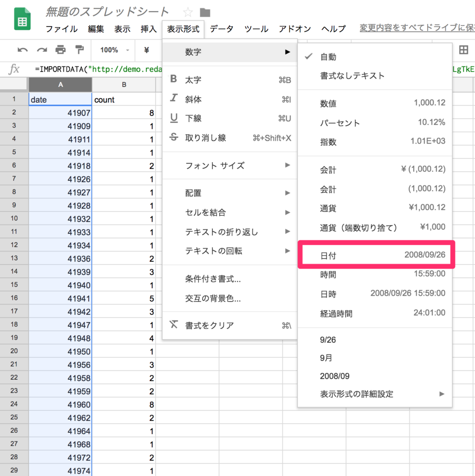475x476 pixels.
Task: Open 交互の背景色 option
Action: coord(230,298)
